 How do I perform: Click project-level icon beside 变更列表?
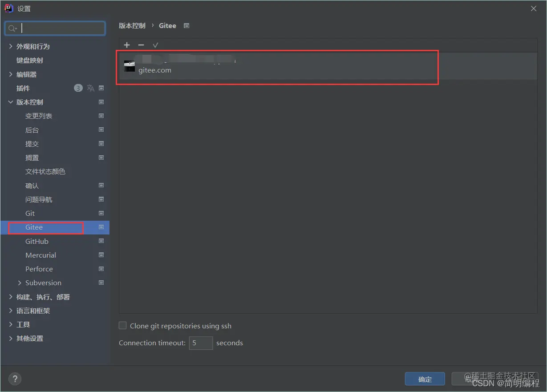(101, 116)
